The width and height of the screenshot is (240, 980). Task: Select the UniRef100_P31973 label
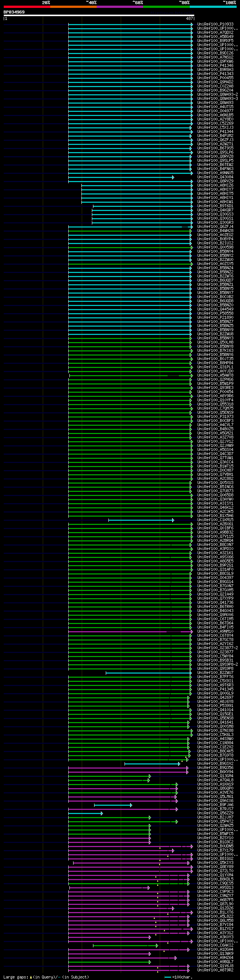point(215,416)
